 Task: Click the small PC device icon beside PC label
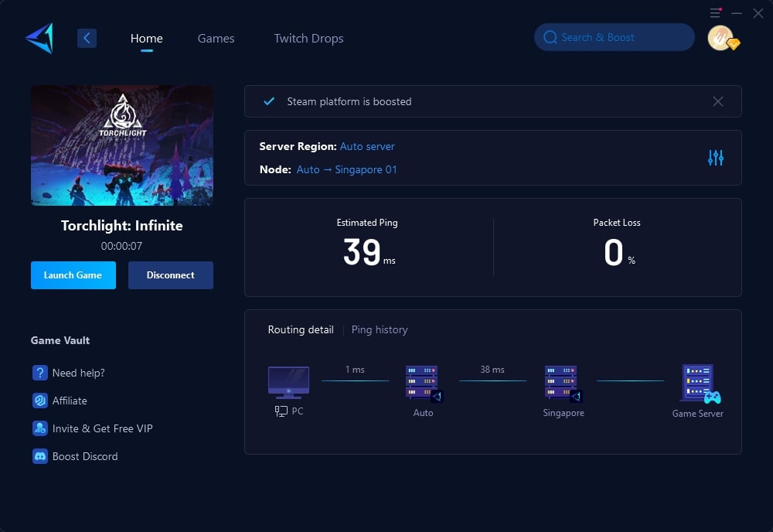click(x=281, y=411)
